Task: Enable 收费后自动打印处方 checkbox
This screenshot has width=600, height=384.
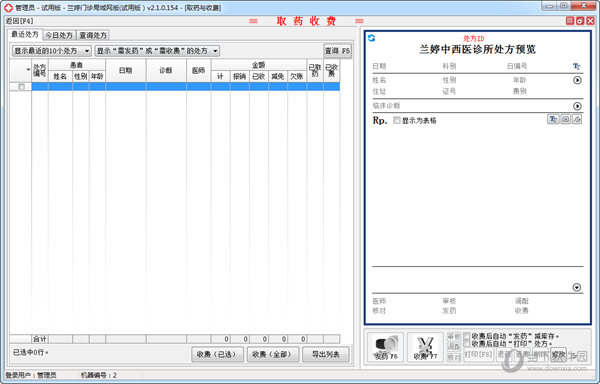Action: (x=467, y=343)
